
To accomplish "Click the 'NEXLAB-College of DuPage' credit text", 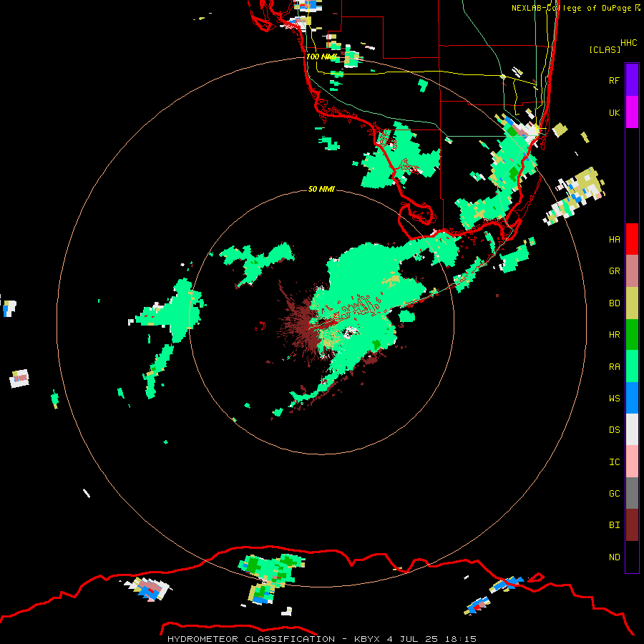I will point(572,8).
